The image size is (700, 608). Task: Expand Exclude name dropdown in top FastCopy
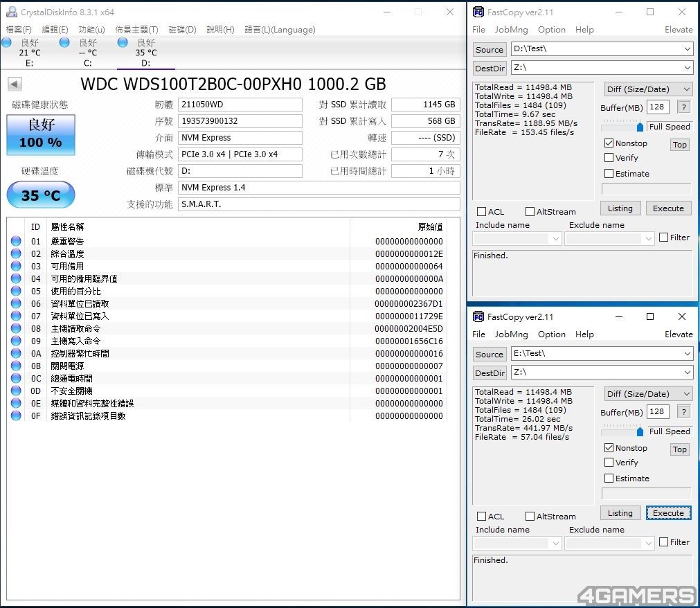(649, 238)
